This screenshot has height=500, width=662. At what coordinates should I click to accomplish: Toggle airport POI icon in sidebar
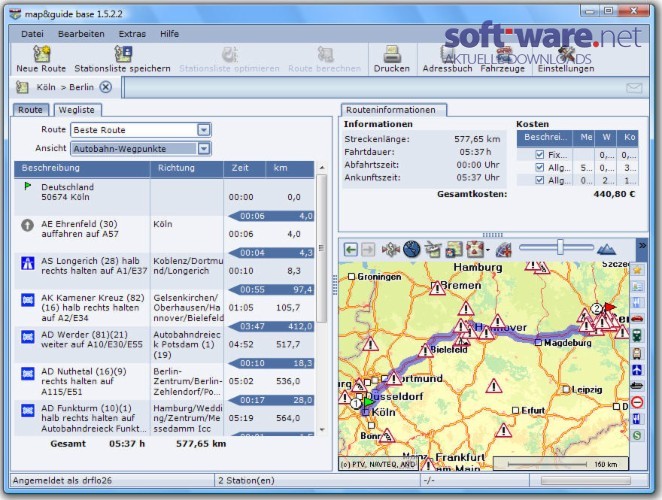click(637, 370)
